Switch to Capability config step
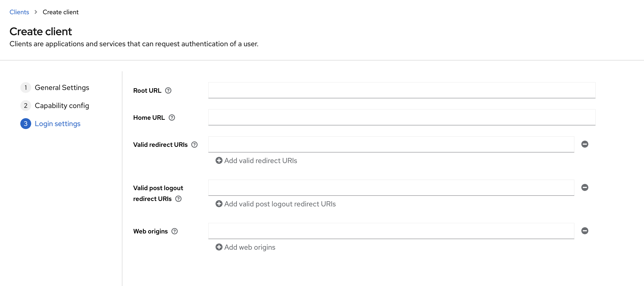Image resolution: width=644 pixels, height=286 pixels. point(62,106)
